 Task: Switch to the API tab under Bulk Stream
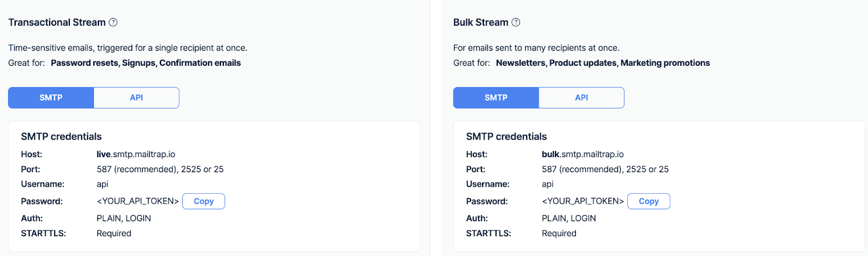coord(581,98)
